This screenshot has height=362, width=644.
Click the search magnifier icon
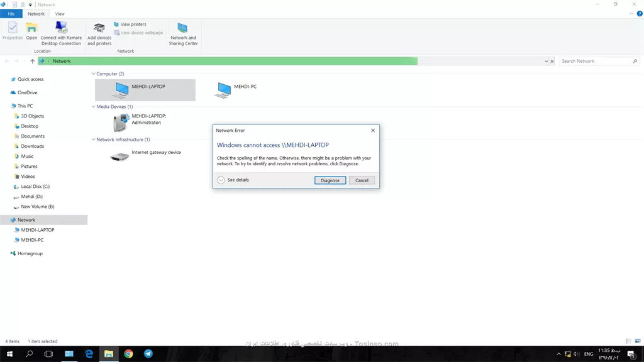(x=635, y=61)
